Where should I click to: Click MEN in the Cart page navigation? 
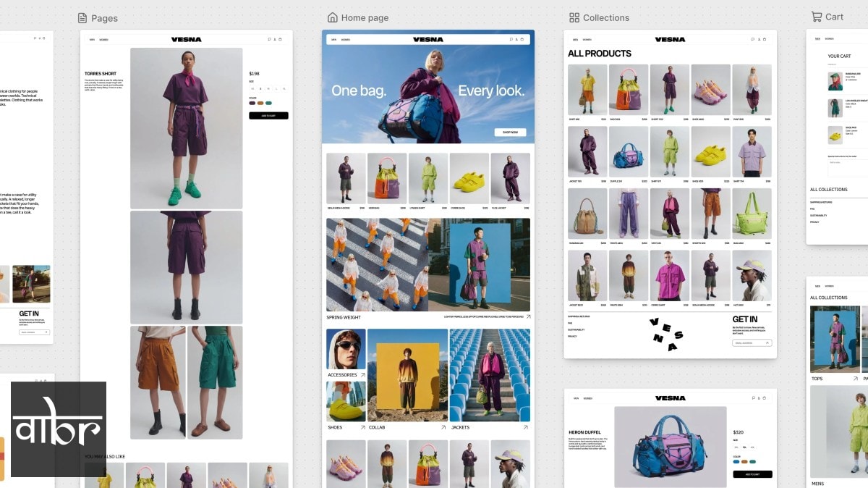point(817,38)
